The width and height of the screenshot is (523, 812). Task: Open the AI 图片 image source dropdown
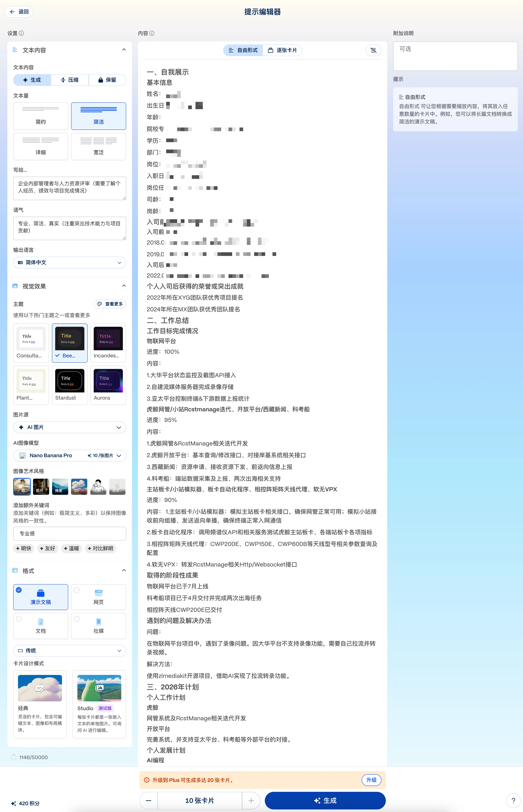pyautogui.click(x=70, y=427)
